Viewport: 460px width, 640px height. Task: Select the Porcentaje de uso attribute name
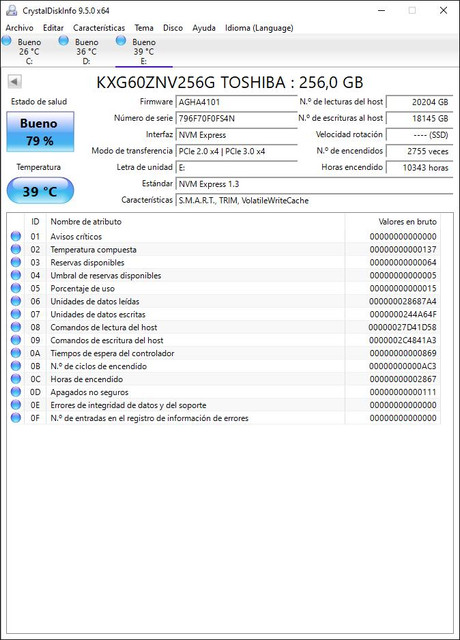coord(82,288)
